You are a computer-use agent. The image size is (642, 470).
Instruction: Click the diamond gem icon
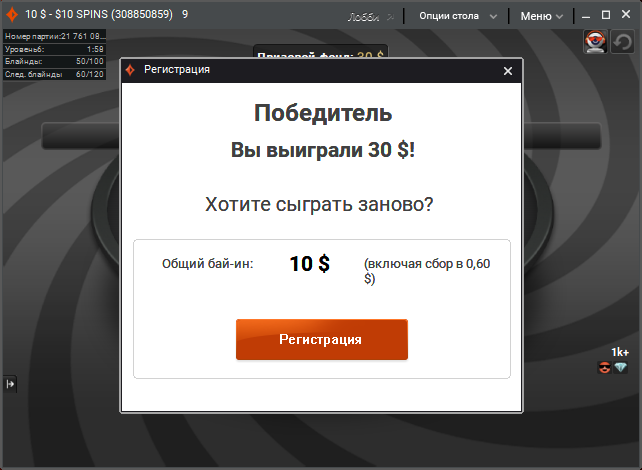click(x=621, y=367)
